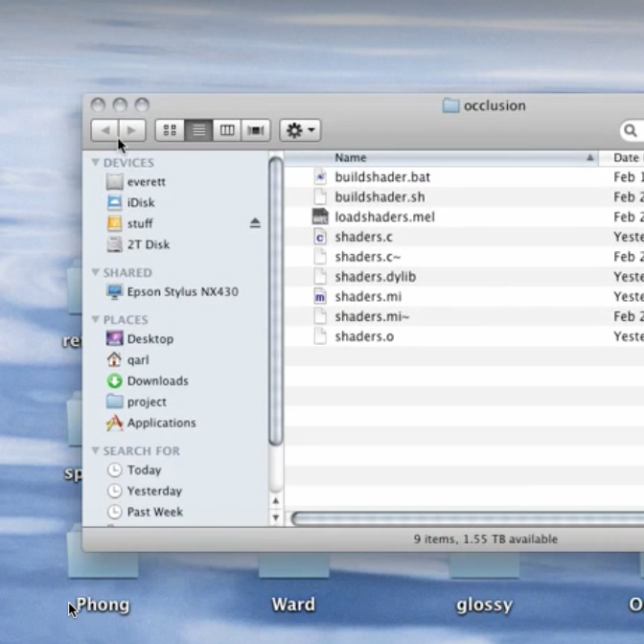The image size is (644, 644).
Task: Go forward with the right arrow button
Action: (x=132, y=130)
